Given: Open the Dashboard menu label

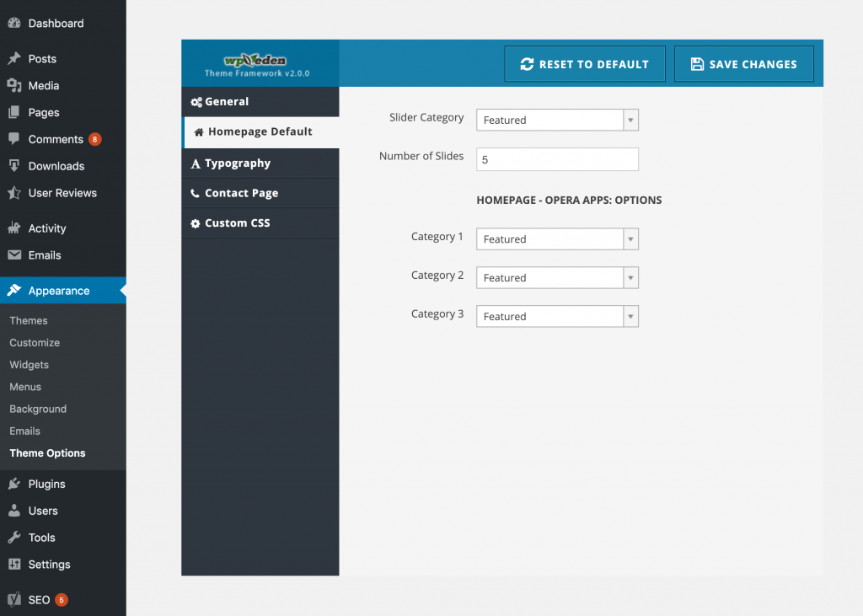Looking at the screenshot, I should [56, 23].
